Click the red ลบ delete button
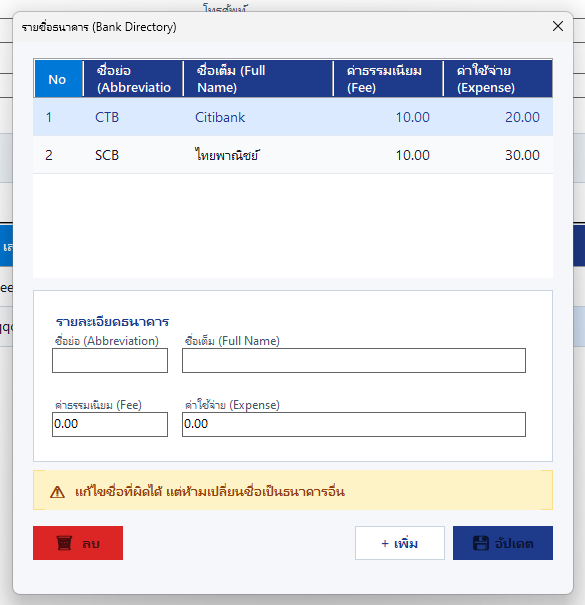 point(78,543)
